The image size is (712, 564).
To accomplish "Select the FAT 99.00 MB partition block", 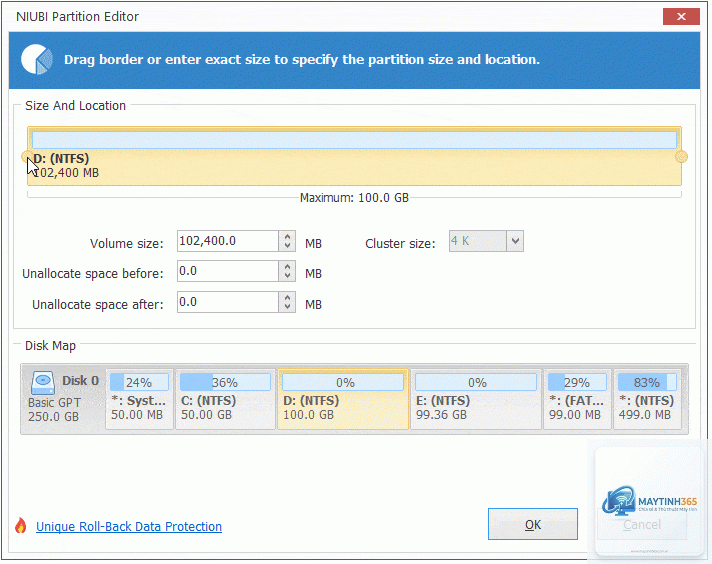I will pyautogui.click(x=577, y=399).
